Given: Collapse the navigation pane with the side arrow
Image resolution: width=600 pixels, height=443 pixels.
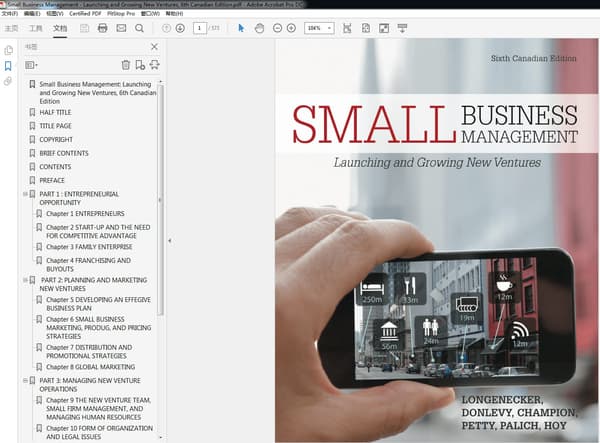Looking at the screenshot, I should click(x=170, y=241).
